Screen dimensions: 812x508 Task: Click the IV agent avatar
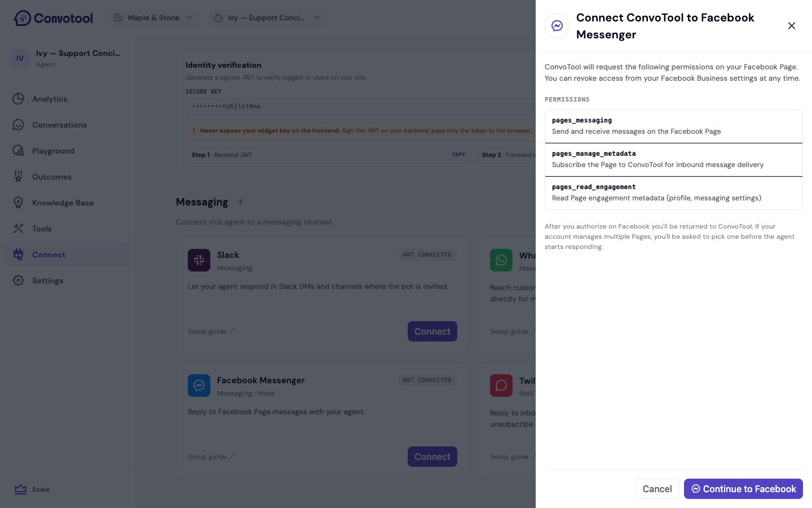pos(20,58)
